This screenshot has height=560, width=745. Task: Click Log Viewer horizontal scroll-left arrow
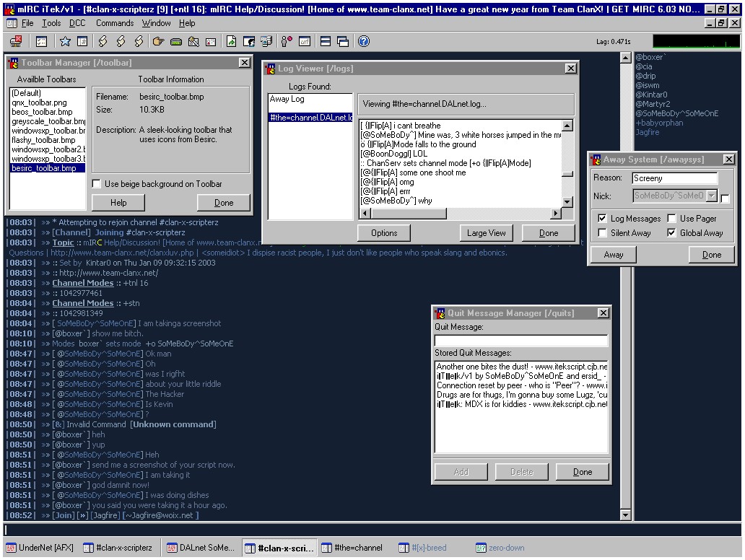(365, 214)
